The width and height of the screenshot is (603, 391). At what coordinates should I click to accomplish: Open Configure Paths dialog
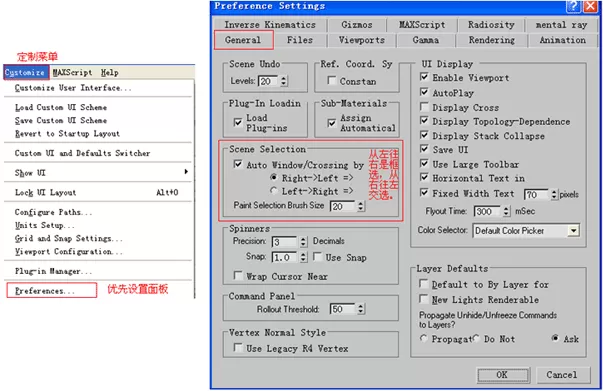tap(53, 212)
